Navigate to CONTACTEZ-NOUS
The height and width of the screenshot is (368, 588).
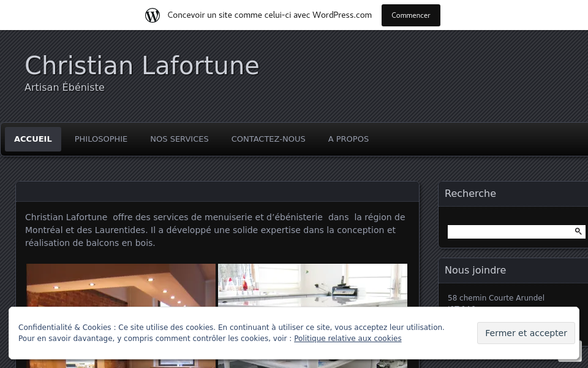(268, 139)
